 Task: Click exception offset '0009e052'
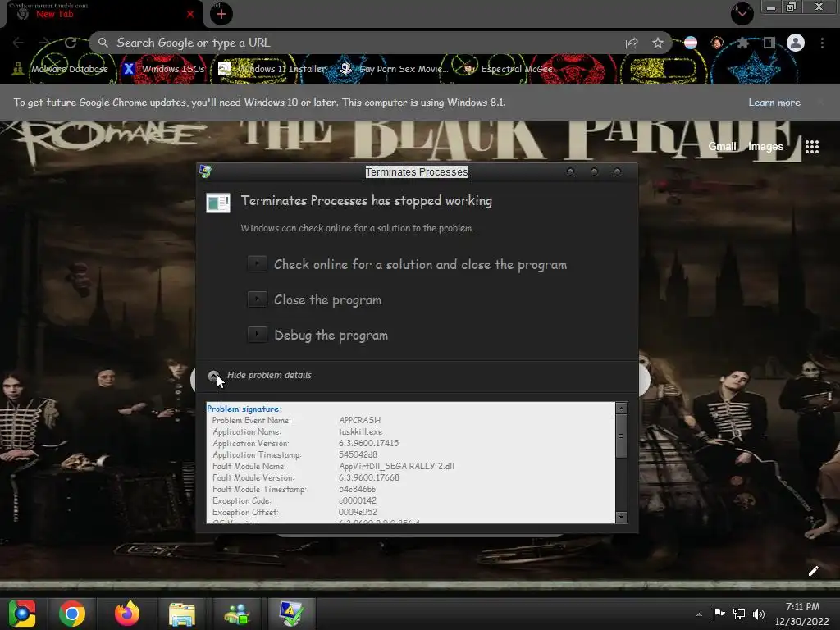click(x=358, y=512)
